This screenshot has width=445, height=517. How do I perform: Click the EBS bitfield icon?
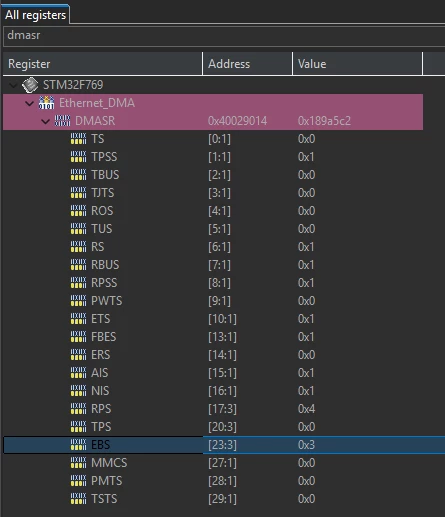78,445
